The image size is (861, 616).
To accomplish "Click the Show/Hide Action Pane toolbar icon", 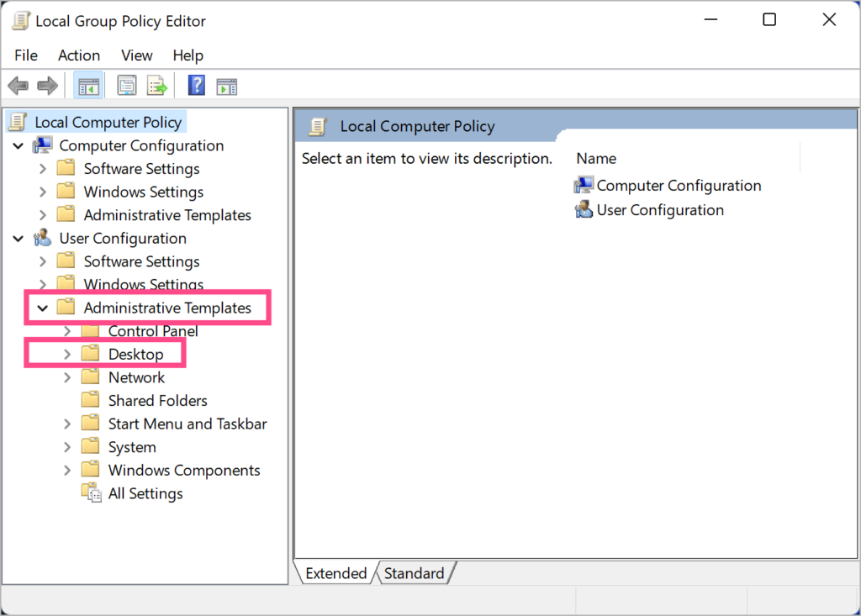I will 226,85.
